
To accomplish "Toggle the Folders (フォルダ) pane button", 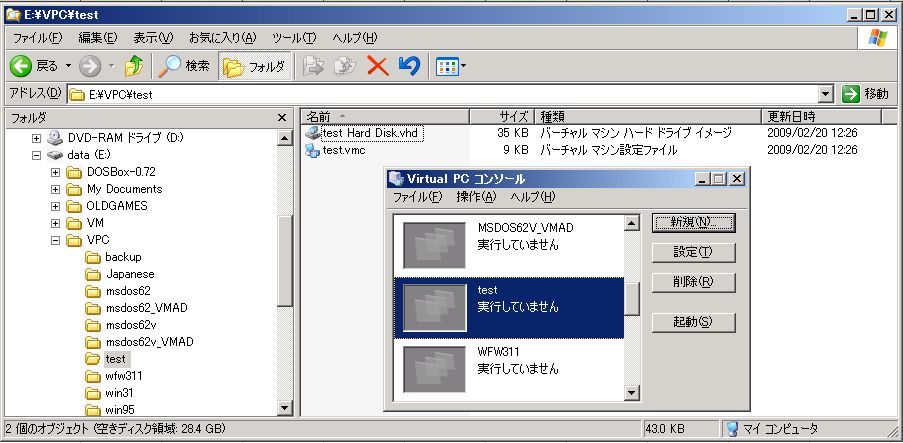I will click(255, 67).
